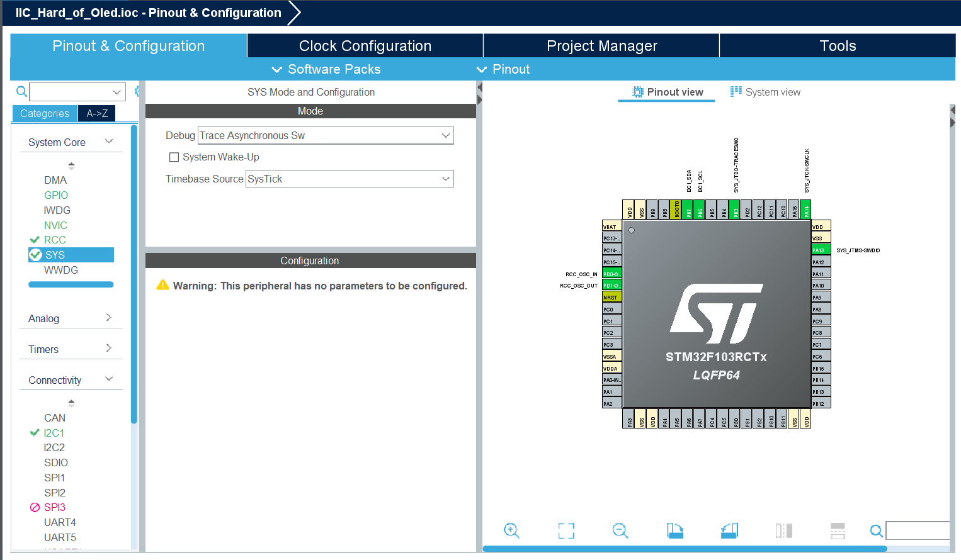Click the peripheral search magnifier icon

[21, 92]
